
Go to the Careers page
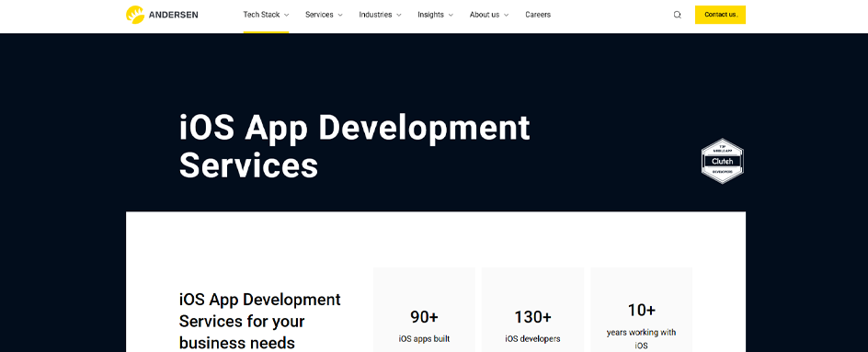pyautogui.click(x=538, y=15)
